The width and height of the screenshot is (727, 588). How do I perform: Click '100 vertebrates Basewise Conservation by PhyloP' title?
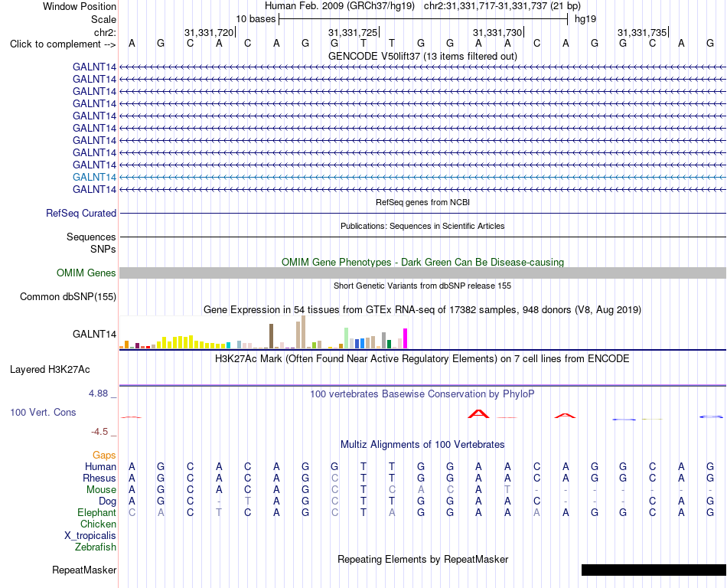[x=422, y=394]
